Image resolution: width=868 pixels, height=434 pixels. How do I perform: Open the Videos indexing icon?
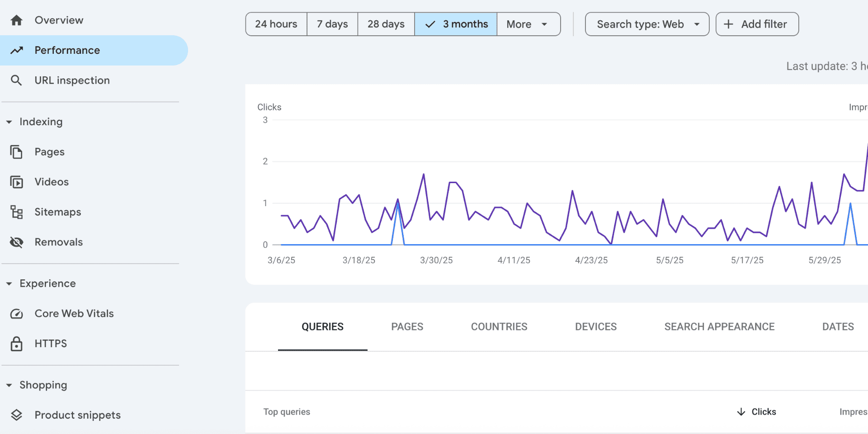click(17, 182)
